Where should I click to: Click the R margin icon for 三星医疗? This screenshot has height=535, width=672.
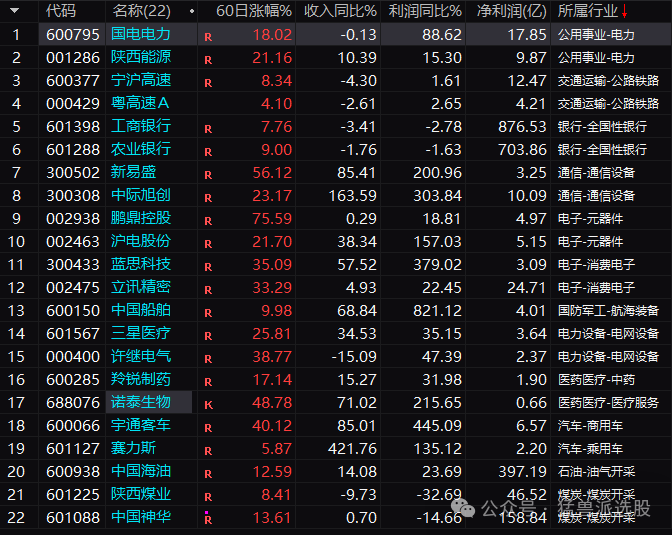coord(208,336)
